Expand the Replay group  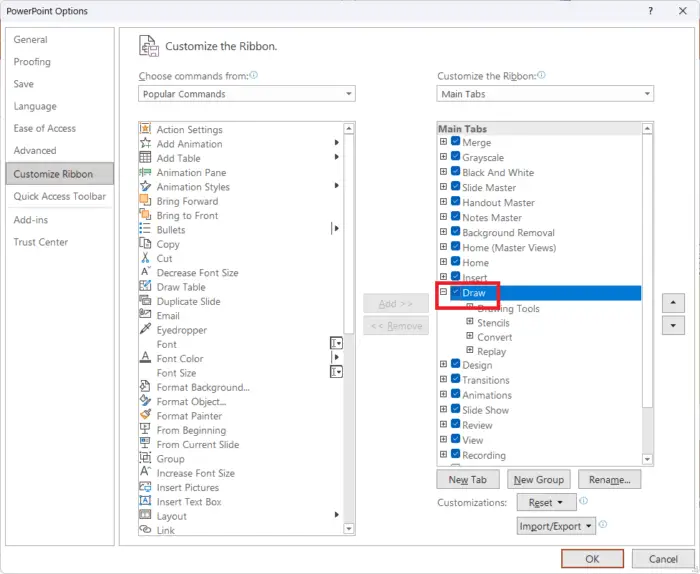pyautogui.click(x=470, y=350)
